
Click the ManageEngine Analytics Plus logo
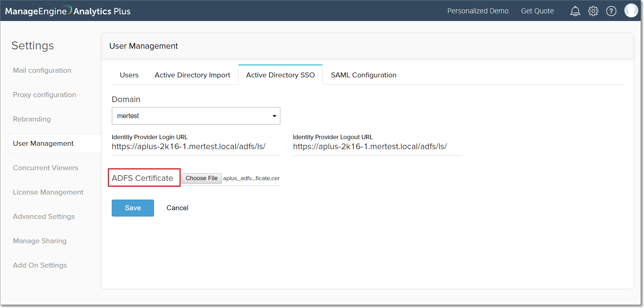point(68,11)
